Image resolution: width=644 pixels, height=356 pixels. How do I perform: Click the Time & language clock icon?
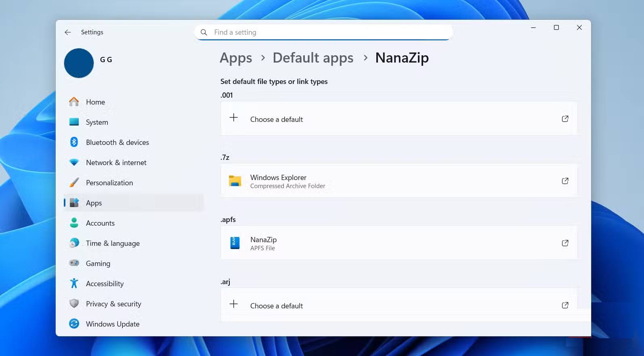tap(74, 243)
